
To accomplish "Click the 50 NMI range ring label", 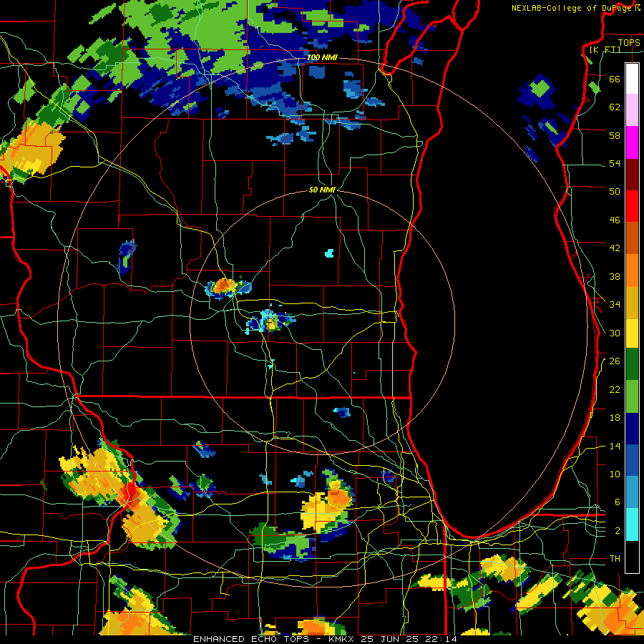I will [x=322, y=190].
